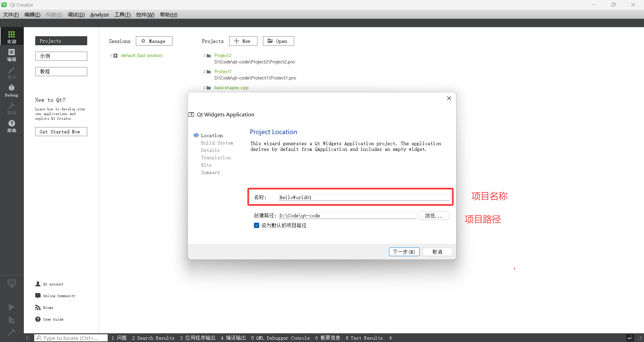The width and height of the screenshot is (644, 342).
Task: Toggle left sidebar icon in status bar
Action: (x=28, y=338)
